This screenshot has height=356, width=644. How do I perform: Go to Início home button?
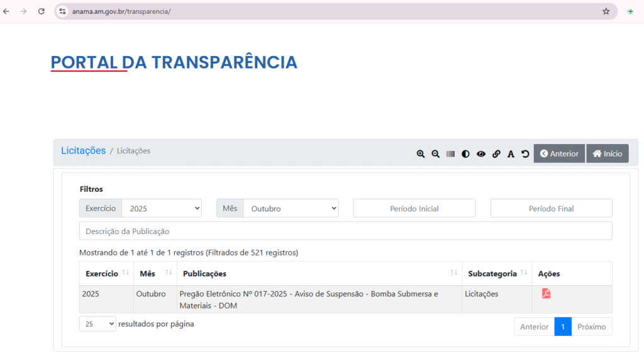(x=607, y=153)
